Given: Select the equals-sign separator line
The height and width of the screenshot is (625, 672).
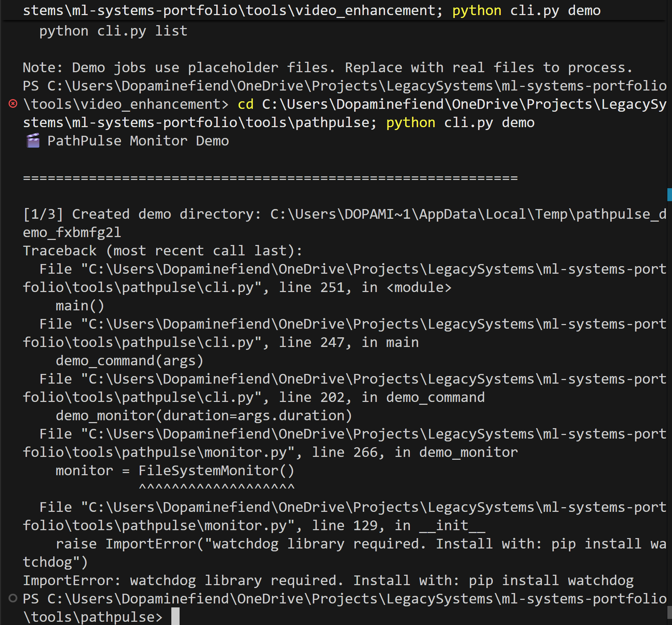Looking at the screenshot, I should [x=269, y=177].
